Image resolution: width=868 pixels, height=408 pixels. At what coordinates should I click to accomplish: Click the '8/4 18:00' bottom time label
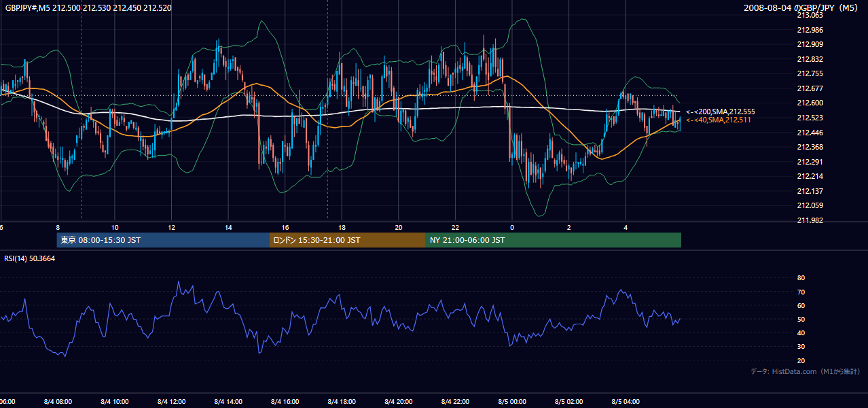point(342,402)
